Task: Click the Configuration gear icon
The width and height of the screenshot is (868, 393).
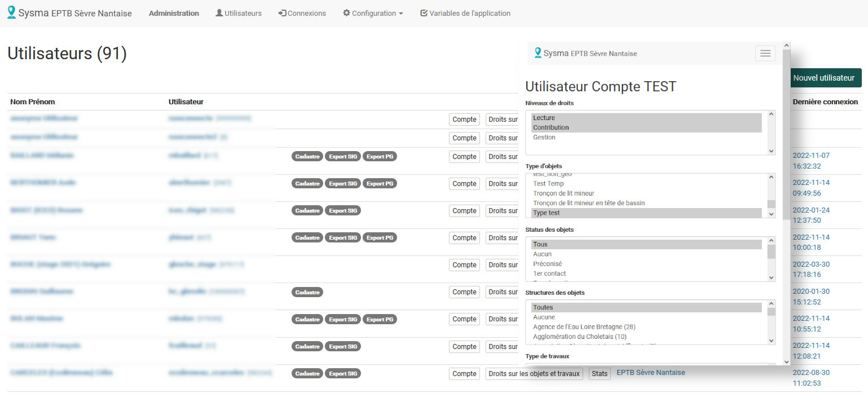Action: coord(346,13)
